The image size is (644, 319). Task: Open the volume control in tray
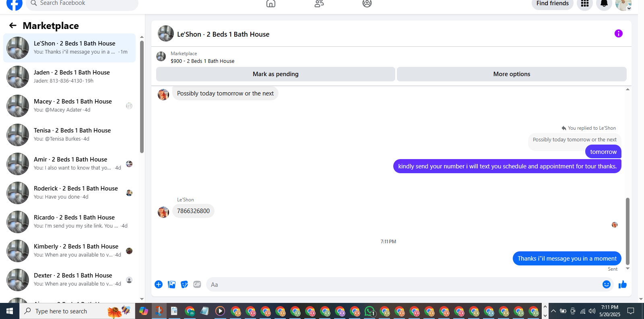592,311
